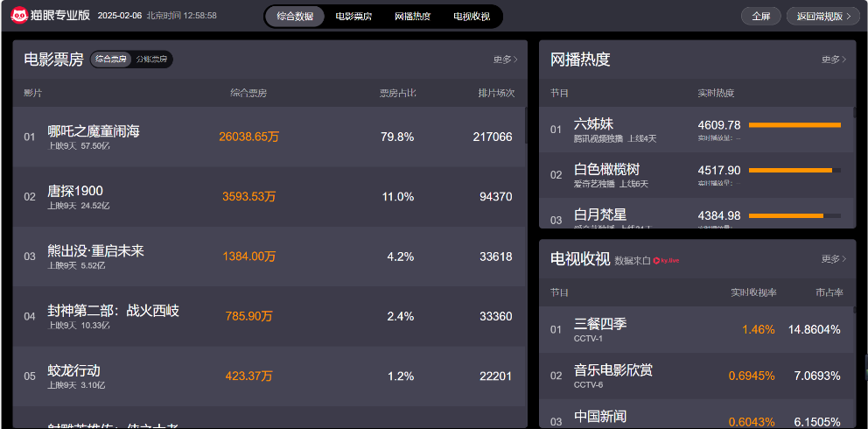This screenshot has height=429, width=868.
Task: Click the 26038.65万 box office value
Action: tap(249, 137)
